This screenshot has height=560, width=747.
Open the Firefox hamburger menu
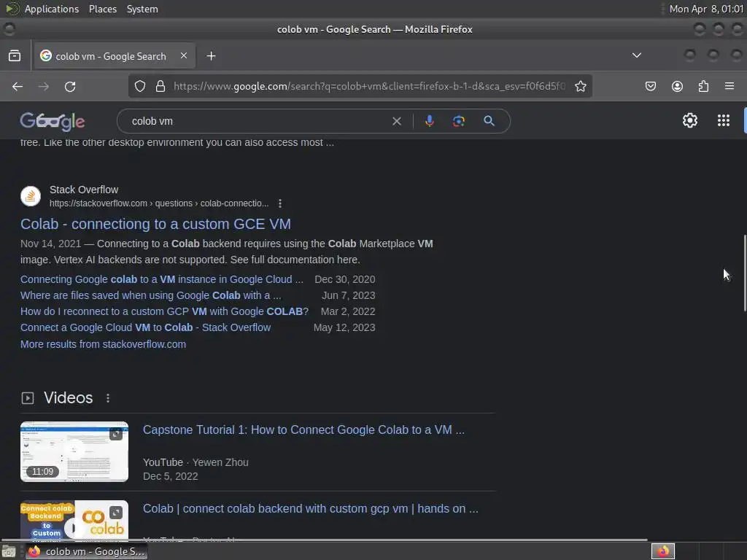(729, 86)
